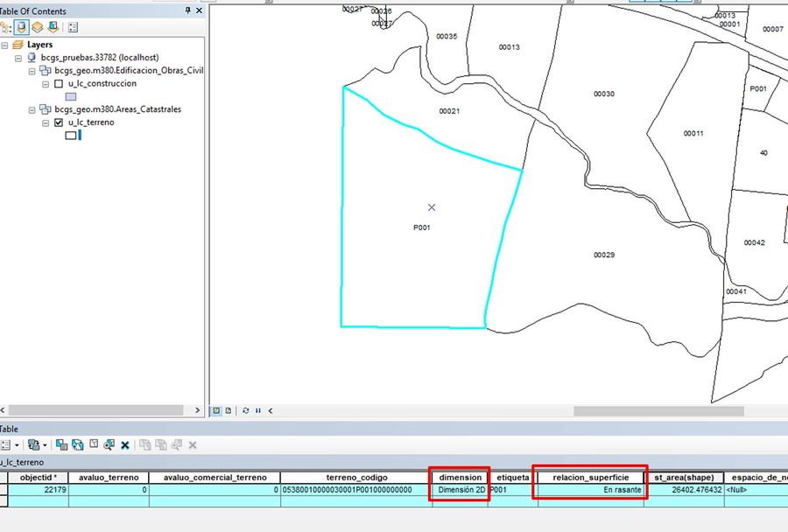Click the avaluo_comercial_terreno column header
This screenshot has width=788, height=532.
tap(215, 477)
